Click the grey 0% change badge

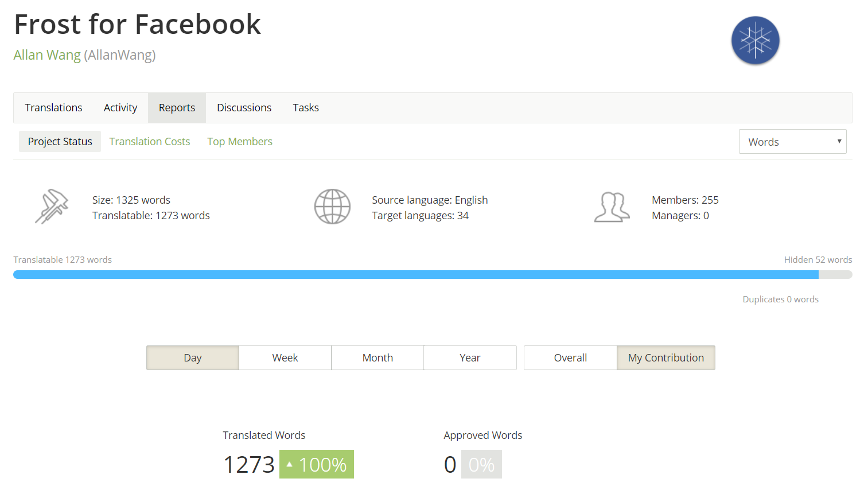pos(481,464)
